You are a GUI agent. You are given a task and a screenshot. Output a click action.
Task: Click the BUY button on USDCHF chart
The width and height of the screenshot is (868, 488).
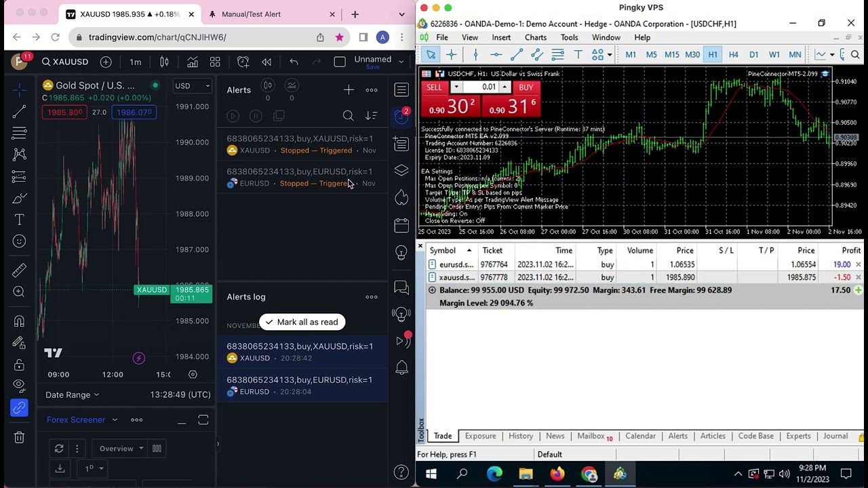(x=526, y=87)
